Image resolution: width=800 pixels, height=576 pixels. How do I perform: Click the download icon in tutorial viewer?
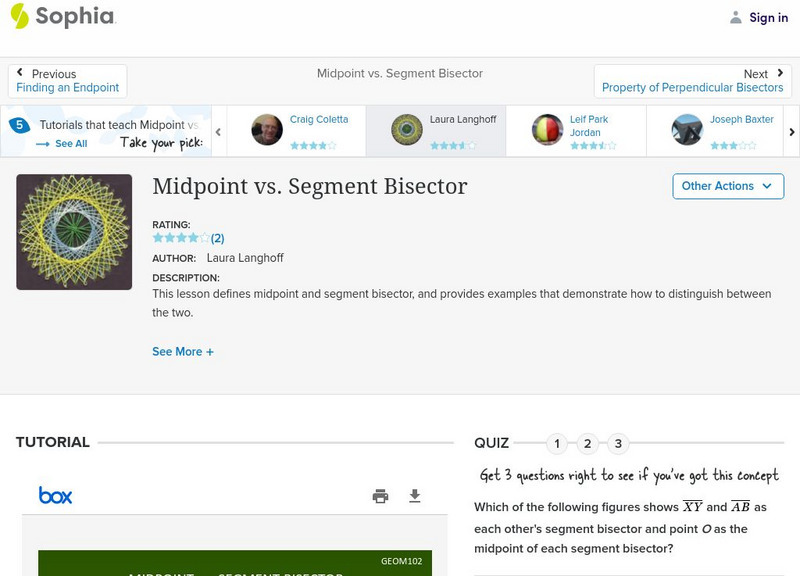415,496
